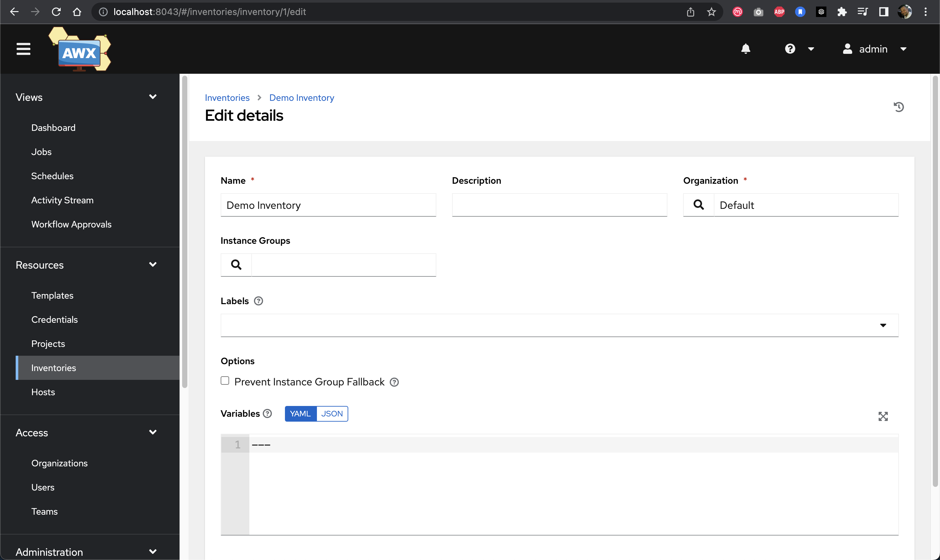Expand the Access navigation section
Viewport: 940px width, 560px height.
153,433
